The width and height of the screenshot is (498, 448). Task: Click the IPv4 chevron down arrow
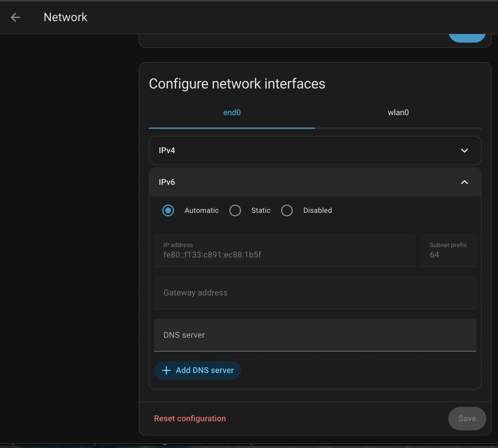click(464, 151)
